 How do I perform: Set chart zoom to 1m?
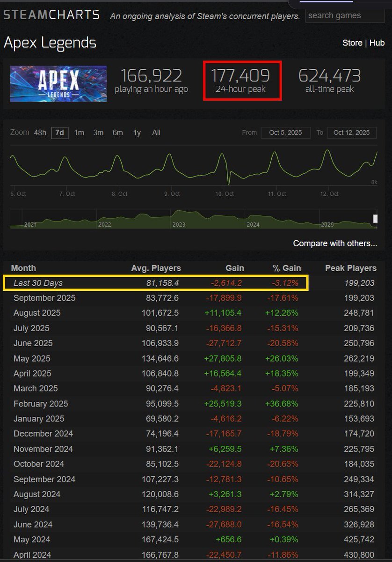(79, 133)
